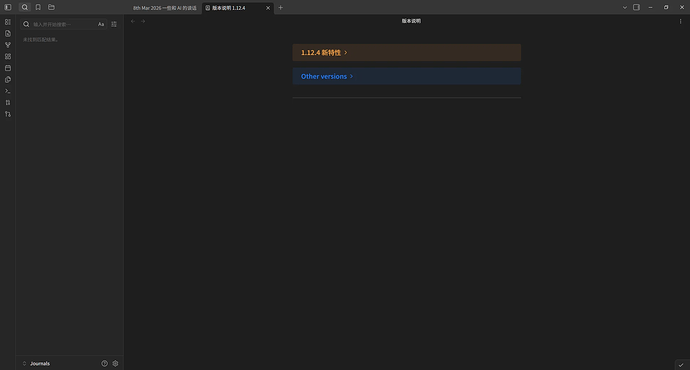The image size is (690, 370).
Task: Toggle the right sidebar panel
Action: click(636, 7)
